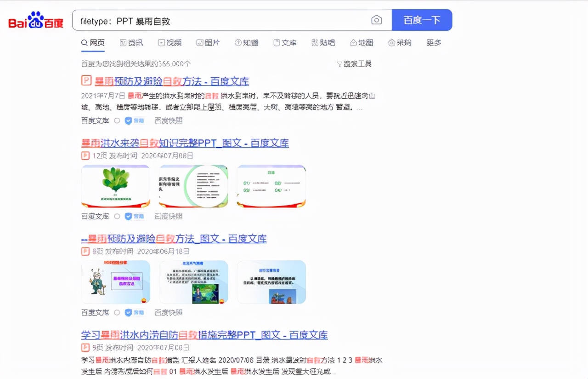
Task: Click the PPT icon next to the 9页 label
Action: tap(85, 348)
